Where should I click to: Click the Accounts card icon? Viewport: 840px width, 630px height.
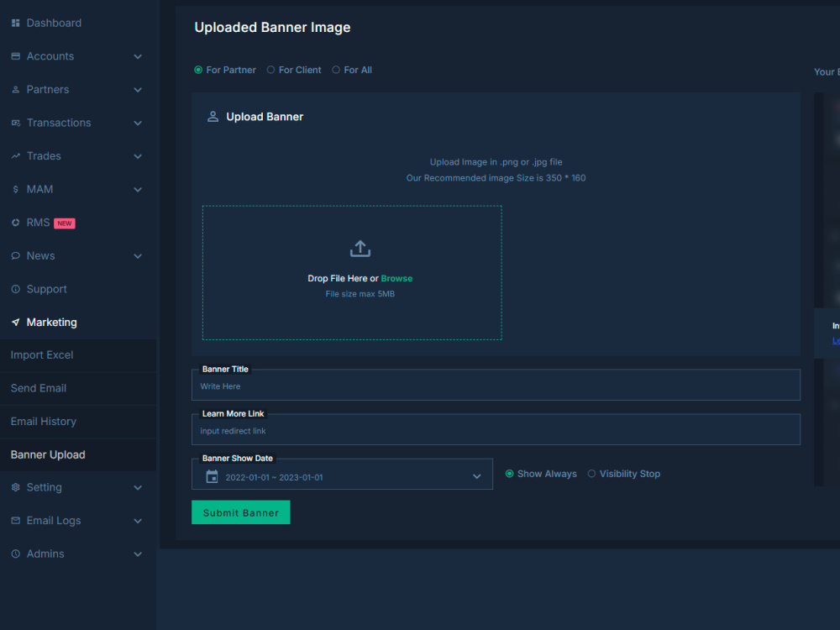[x=15, y=56]
